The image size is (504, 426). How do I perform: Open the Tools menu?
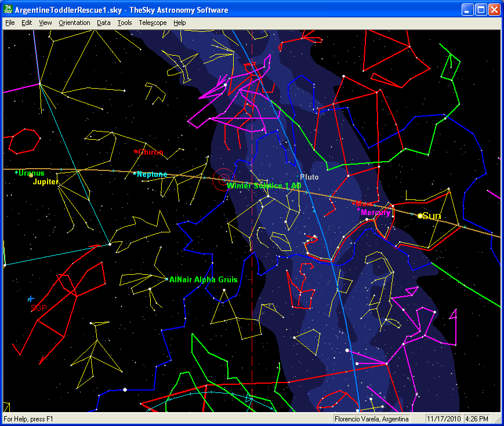click(124, 23)
